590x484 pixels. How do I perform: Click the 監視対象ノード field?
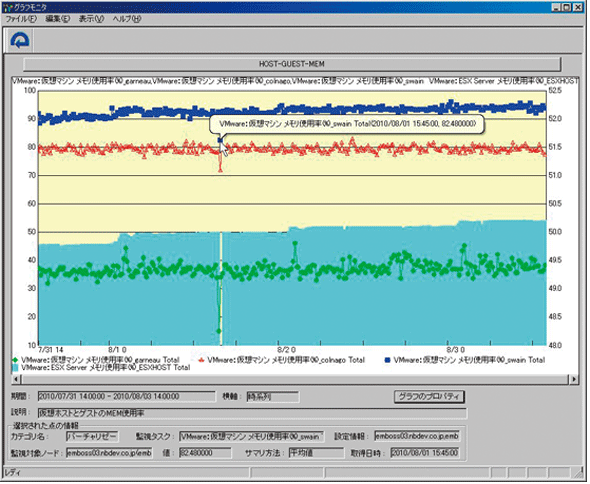pyautogui.click(x=109, y=453)
